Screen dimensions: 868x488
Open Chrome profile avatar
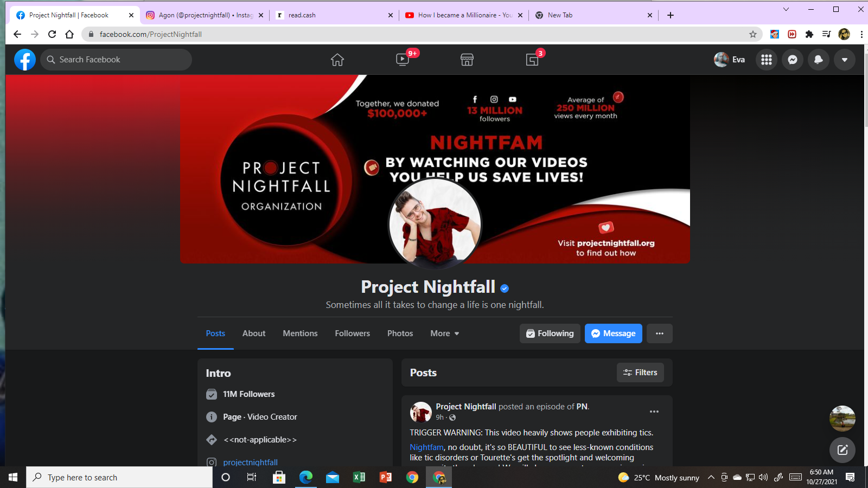(844, 34)
